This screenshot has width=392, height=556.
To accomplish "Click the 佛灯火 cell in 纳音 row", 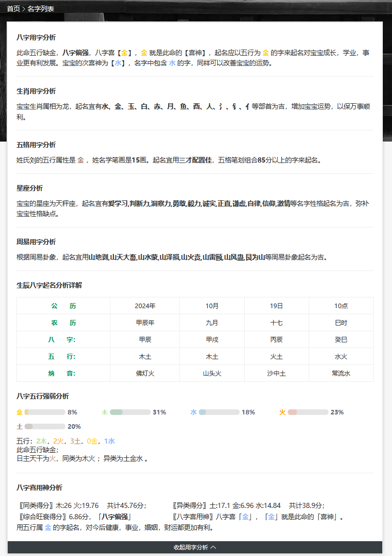I will coord(145,374).
